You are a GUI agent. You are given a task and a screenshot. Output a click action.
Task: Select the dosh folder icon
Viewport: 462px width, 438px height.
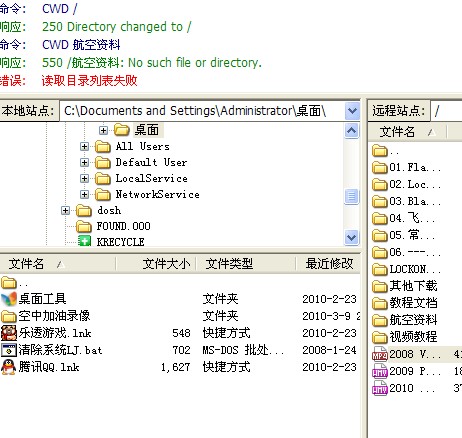[x=84, y=210]
